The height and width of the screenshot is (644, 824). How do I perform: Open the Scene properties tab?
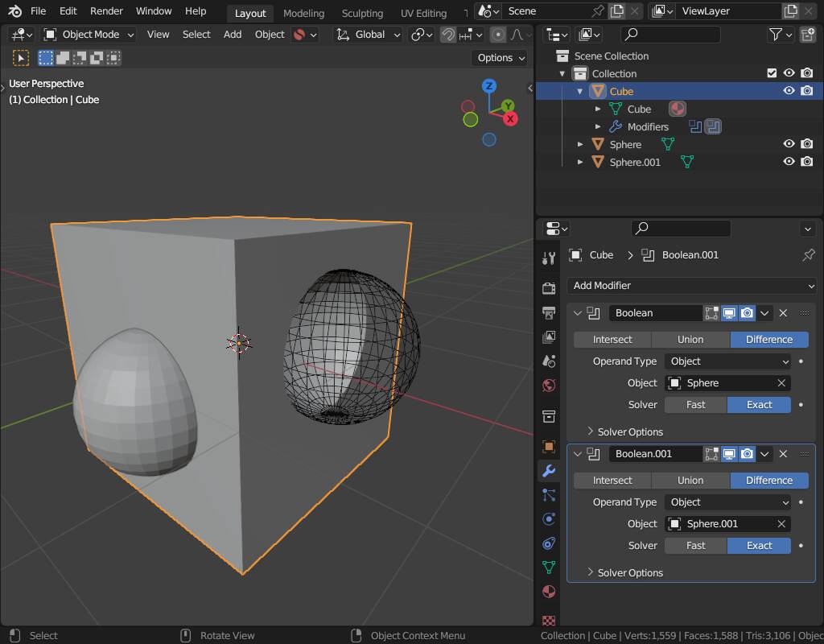click(549, 361)
